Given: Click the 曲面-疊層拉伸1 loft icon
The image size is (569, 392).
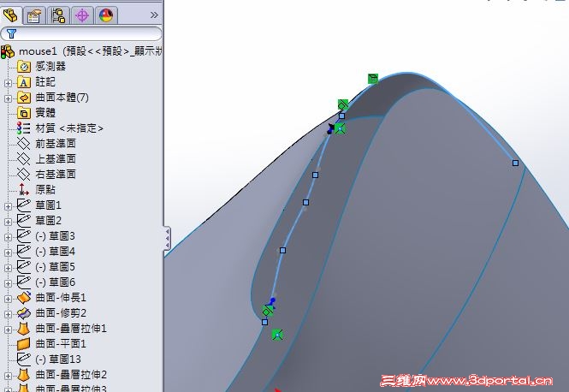Looking at the screenshot, I should 24,329.
